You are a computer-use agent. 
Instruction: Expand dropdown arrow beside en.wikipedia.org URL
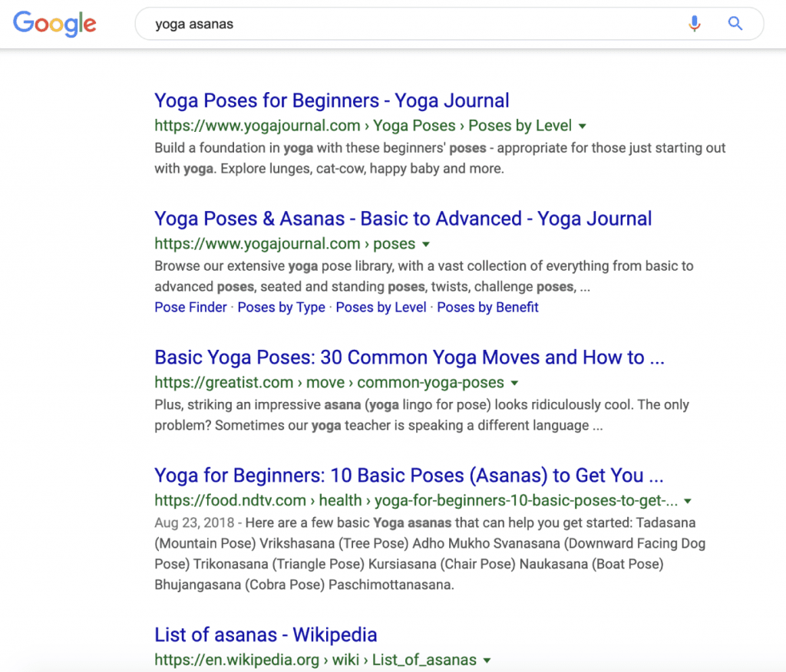[487, 660]
